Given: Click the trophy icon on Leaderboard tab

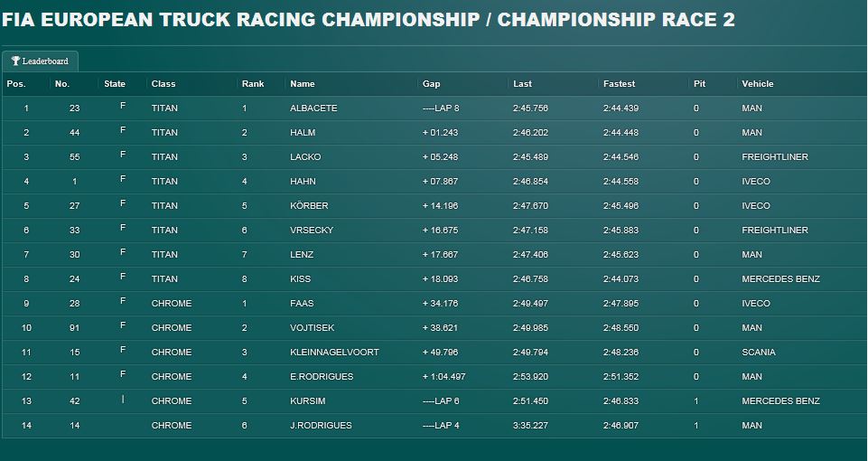Looking at the screenshot, I should pyautogui.click(x=16, y=61).
